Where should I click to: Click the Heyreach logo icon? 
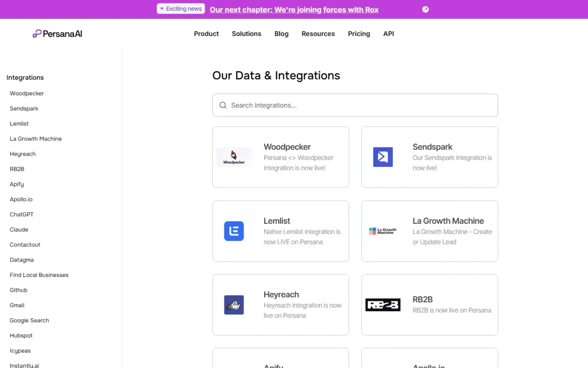(234, 305)
